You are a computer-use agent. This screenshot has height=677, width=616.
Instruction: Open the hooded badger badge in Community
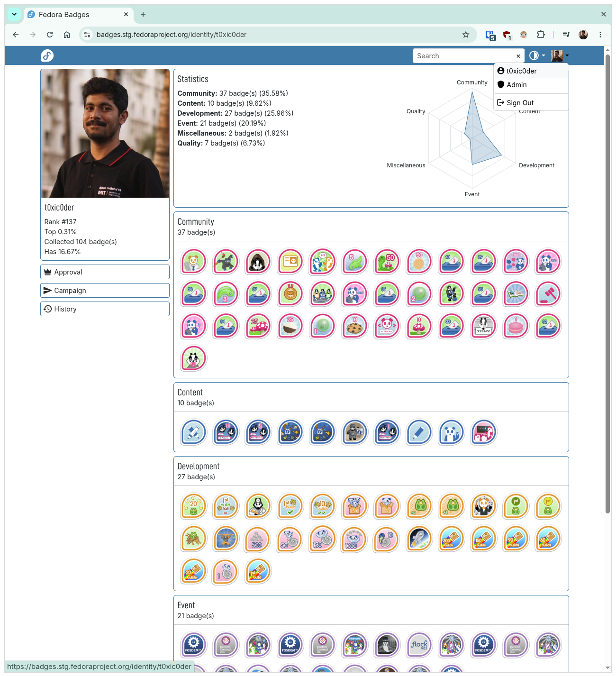(258, 262)
